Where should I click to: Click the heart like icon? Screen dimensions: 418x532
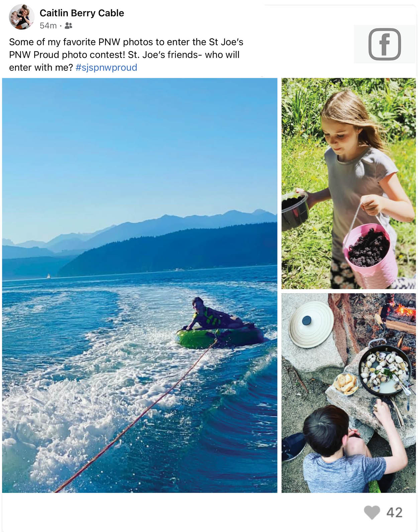click(x=372, y=512)
